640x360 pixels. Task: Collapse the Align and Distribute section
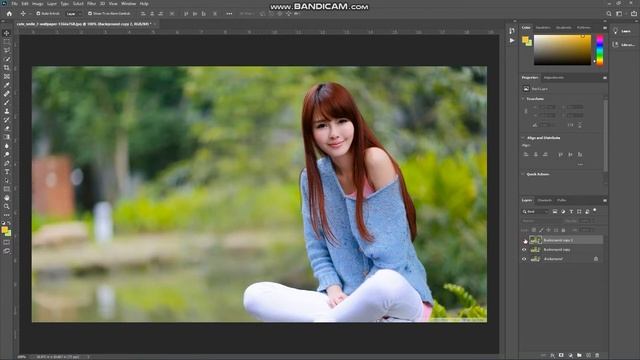tap(524, 138)
